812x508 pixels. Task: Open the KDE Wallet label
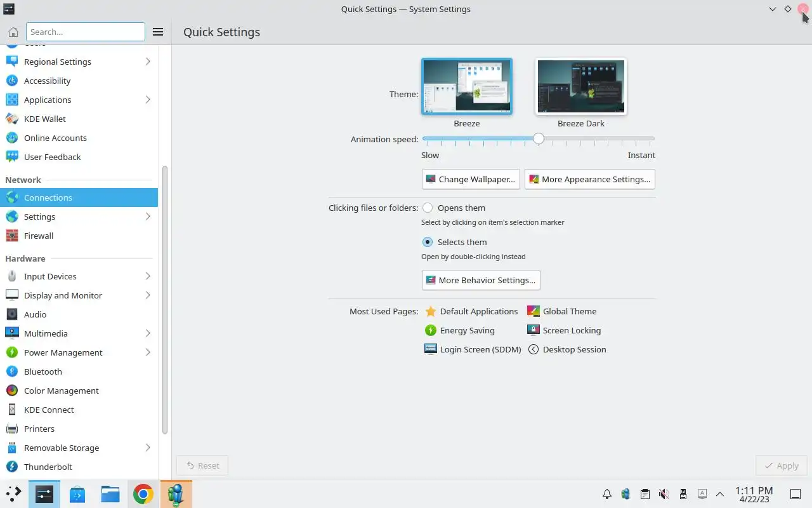[45, 119]
